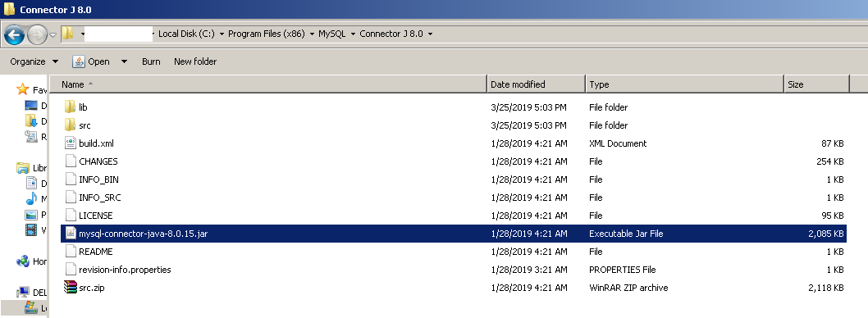The width and height of the screenshot is (868, 318).
Task: Click the lib folder name
Action: pos(83,107)
